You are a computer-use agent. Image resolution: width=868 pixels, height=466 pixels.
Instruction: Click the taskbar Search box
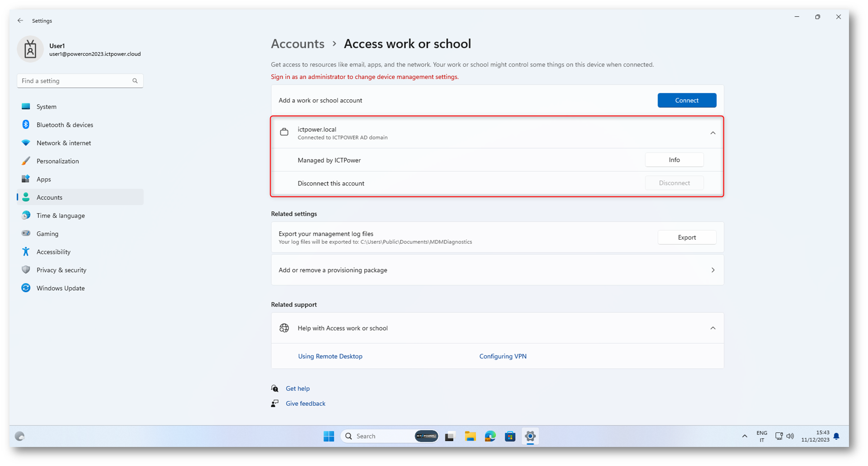point(390,436)
